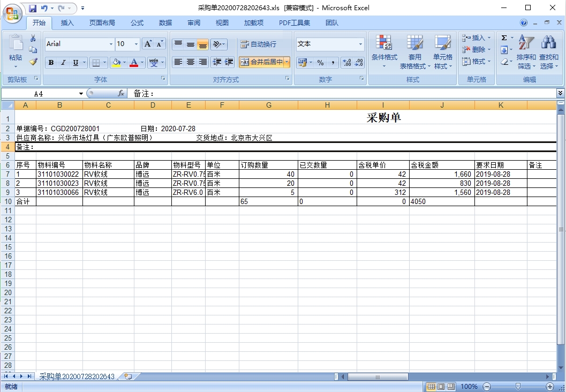Image resolution: width=566 pixels, height=392 pixels.
Task: Open the Name Box dropdown arrow
Action: coord(81,94)
